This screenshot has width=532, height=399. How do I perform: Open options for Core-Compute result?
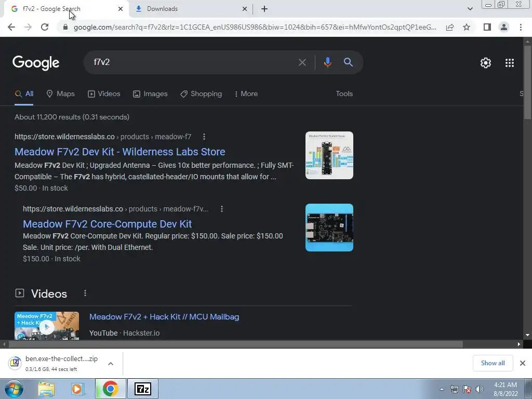point(221,209)
